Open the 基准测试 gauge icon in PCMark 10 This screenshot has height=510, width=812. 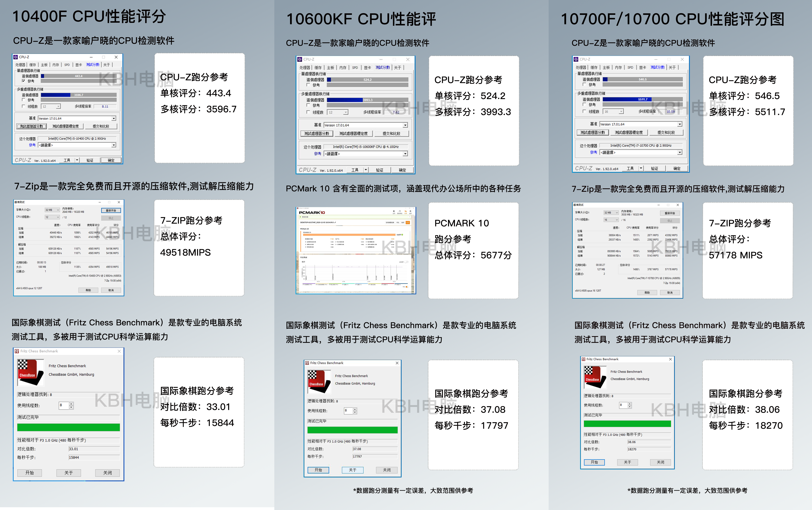pos(400,211)
